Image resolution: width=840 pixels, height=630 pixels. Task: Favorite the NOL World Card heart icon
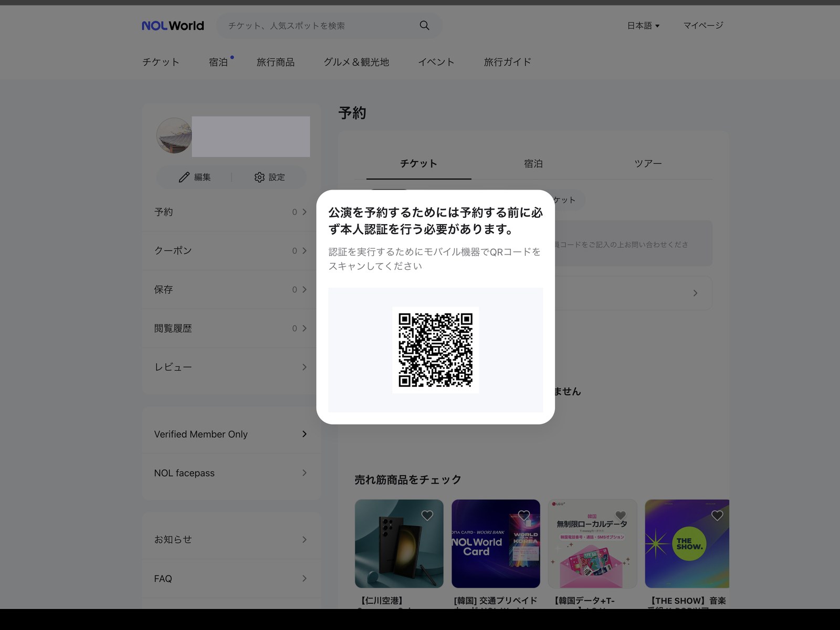[524, 516]
